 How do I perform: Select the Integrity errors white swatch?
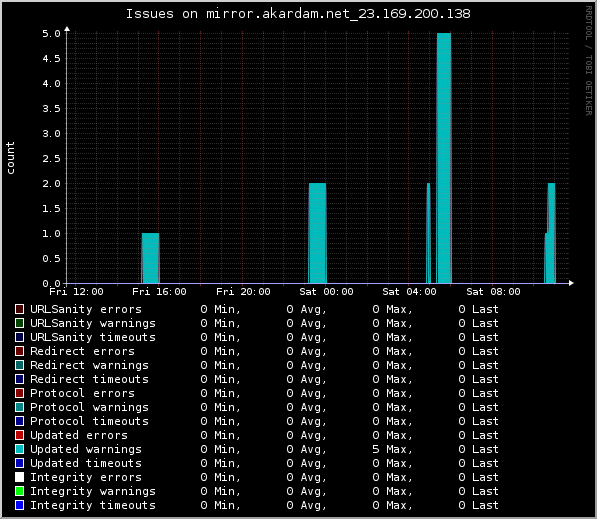(19, 477)
